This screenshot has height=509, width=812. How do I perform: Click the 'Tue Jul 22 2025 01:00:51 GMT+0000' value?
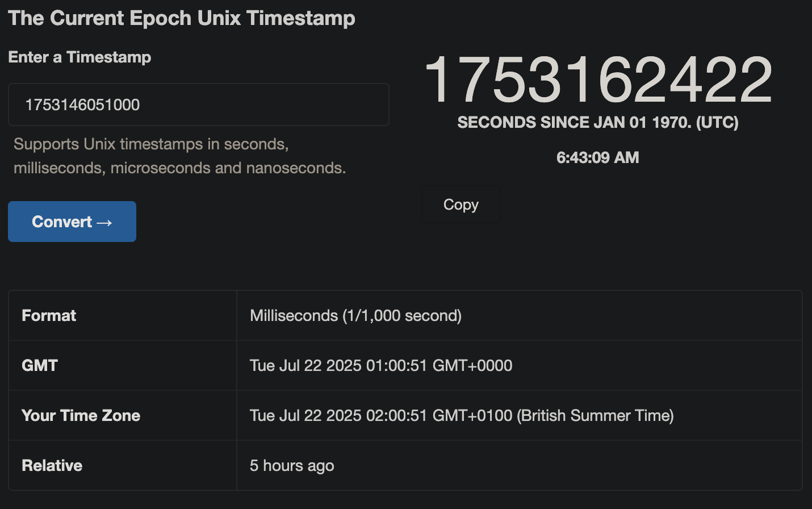pyautogui.click(x=381, y=365)
